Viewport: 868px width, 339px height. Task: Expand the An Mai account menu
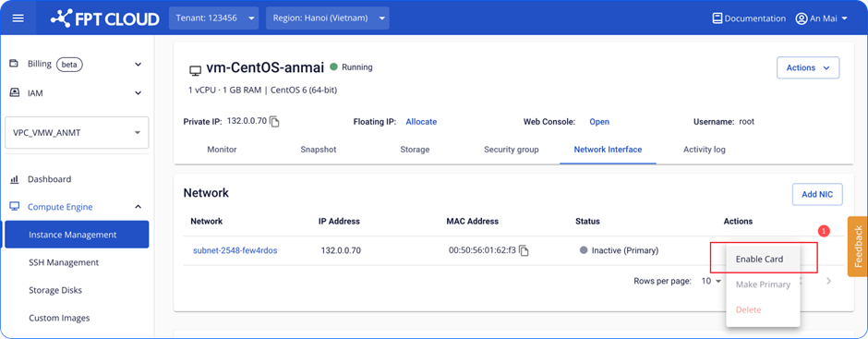[x=844, y=18]
